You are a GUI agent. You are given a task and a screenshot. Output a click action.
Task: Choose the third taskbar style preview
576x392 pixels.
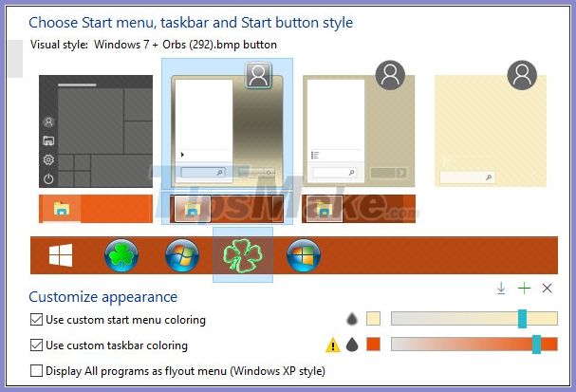click(359, 209)
